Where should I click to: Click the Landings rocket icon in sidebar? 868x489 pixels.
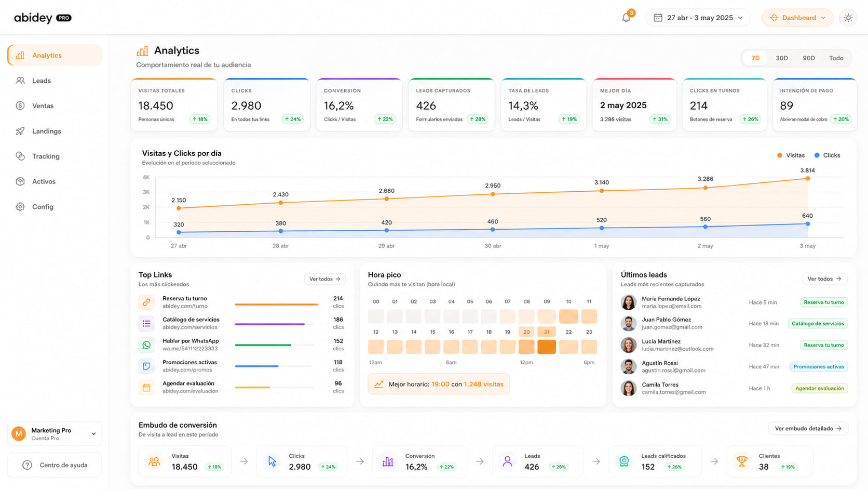pos(20,131)
